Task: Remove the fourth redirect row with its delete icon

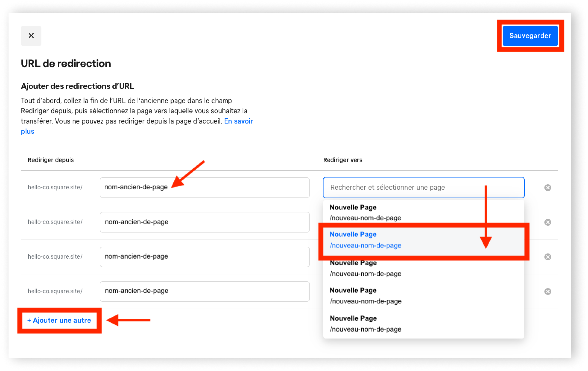Action: [548, 291]
